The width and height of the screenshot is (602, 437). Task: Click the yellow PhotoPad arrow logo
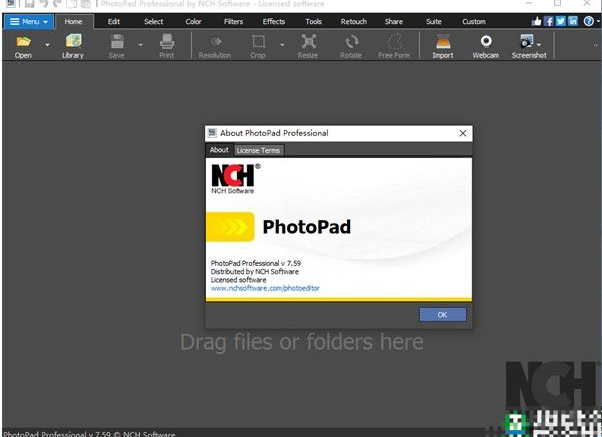tap(230, 227)
